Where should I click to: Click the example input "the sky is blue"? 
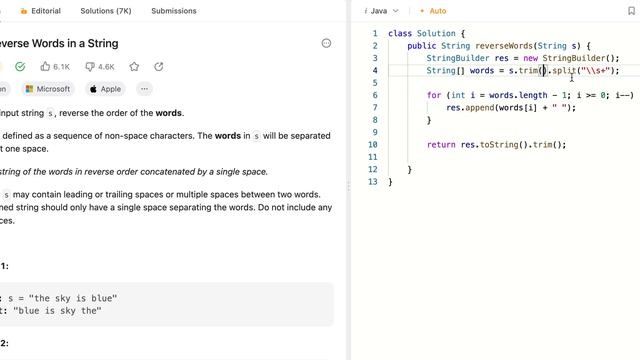pos(73,298)
